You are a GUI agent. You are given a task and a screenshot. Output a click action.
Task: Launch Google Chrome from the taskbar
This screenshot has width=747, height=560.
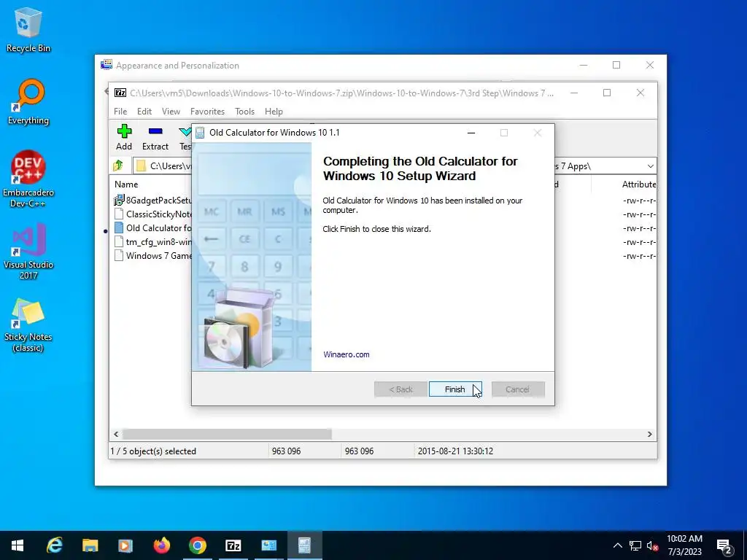197,545
